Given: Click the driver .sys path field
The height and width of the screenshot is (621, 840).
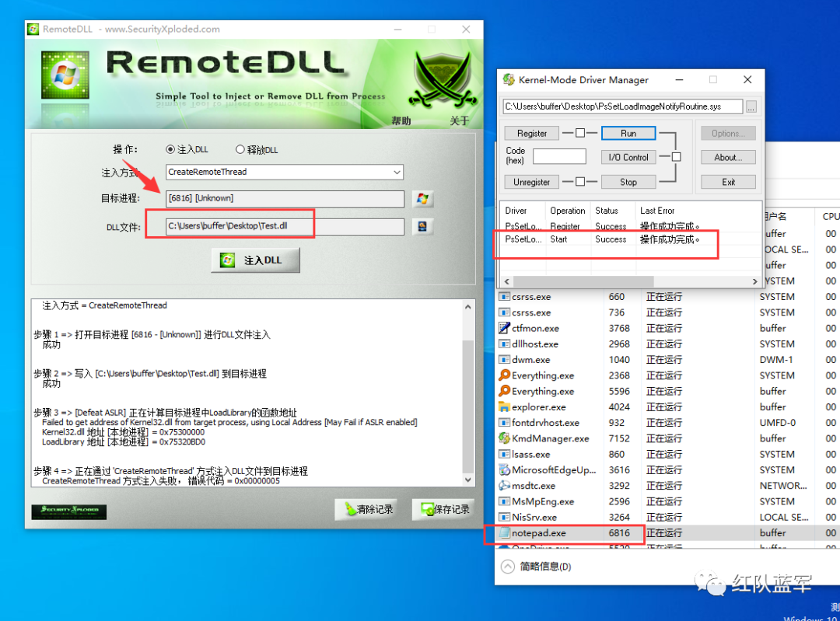Looking at the screenshot, I should point(622,106).
